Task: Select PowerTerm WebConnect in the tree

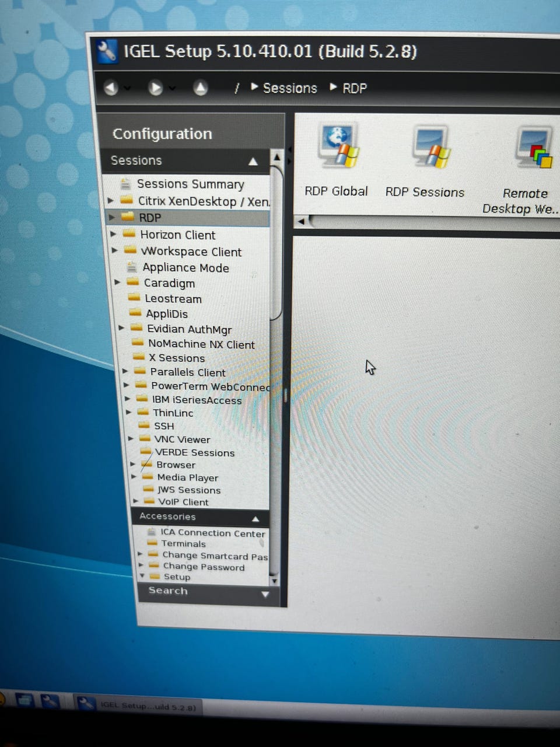Action: [210, 386]
